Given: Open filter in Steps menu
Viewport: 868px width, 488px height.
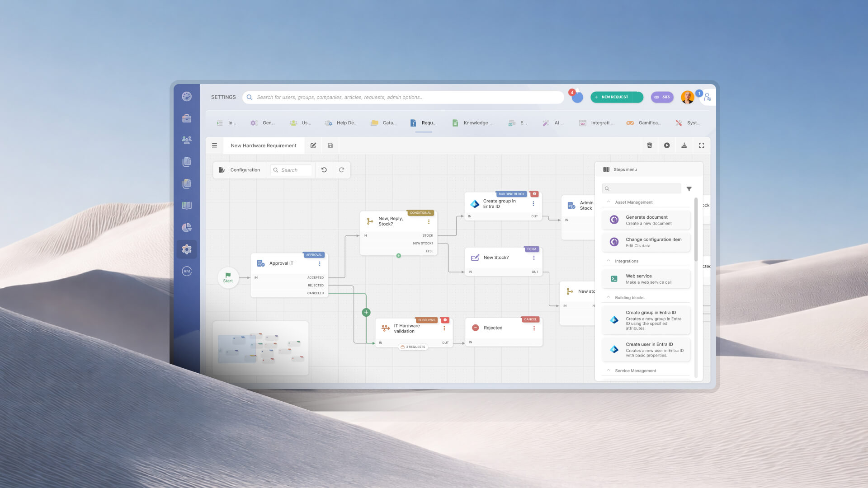Looking at the screenshot, I should click(x=689, y=189).
